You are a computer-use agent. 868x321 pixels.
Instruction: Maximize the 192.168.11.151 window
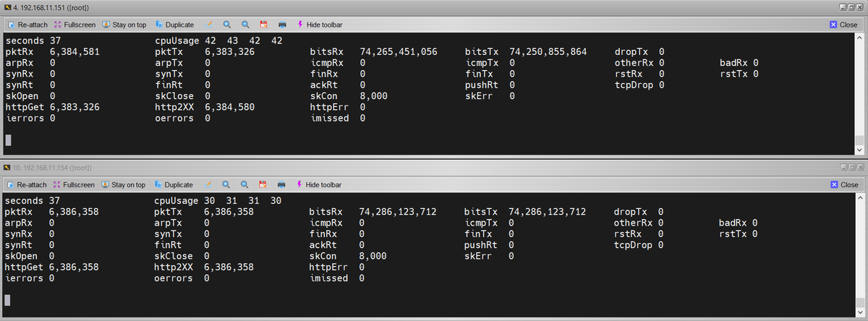coord(852,7)
